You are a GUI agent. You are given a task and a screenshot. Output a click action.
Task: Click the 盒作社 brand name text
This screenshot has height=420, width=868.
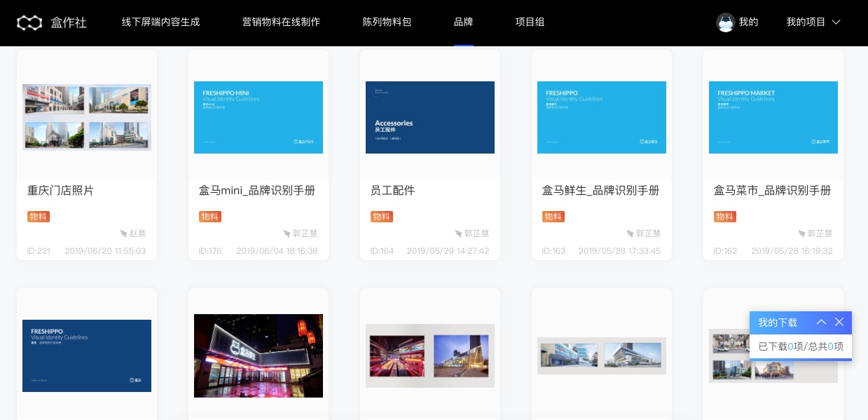tap(69, 22)
